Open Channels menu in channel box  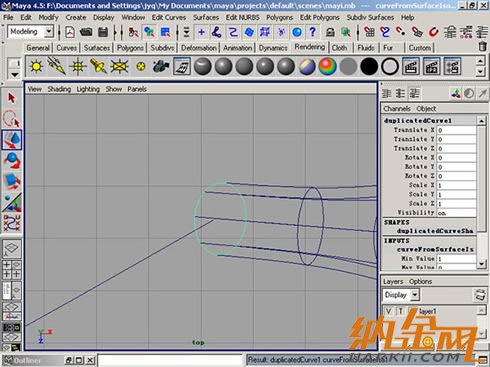397,109
